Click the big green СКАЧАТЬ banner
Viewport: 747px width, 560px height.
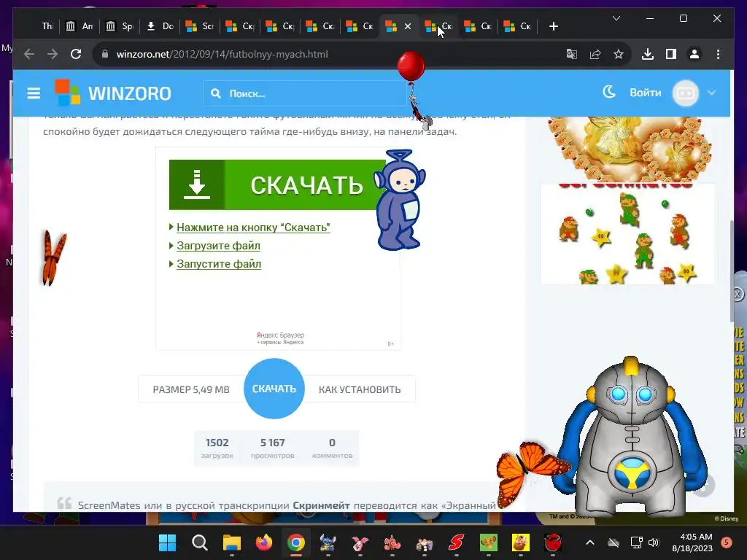coord(277,184)
